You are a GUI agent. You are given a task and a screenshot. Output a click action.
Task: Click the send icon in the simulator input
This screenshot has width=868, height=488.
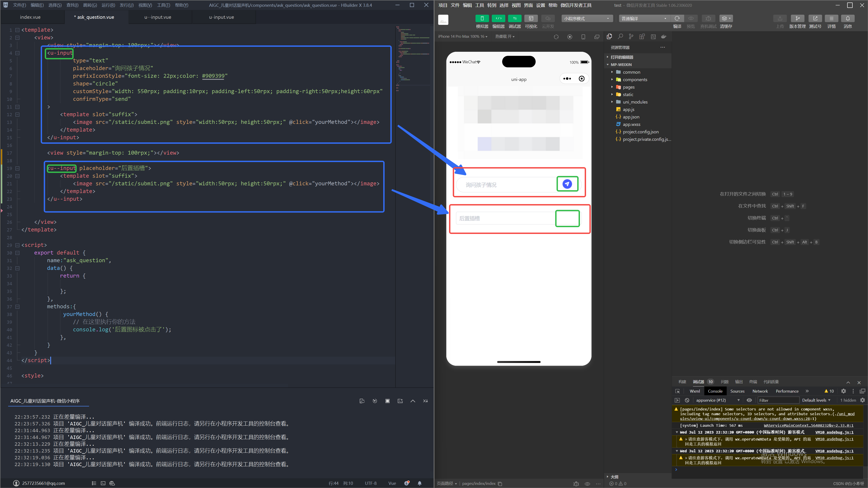(567, 184)
